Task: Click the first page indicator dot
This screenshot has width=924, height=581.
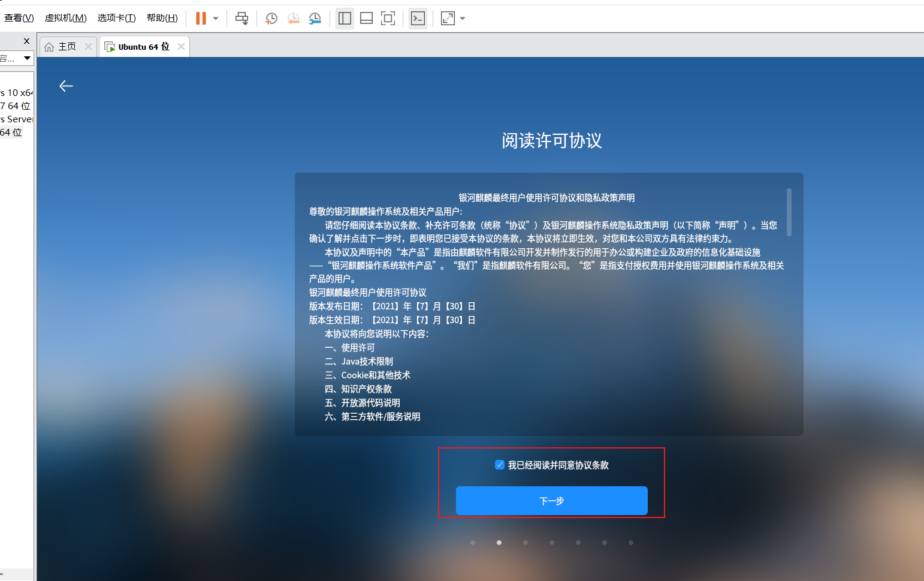Action: [x=473, y=543]
